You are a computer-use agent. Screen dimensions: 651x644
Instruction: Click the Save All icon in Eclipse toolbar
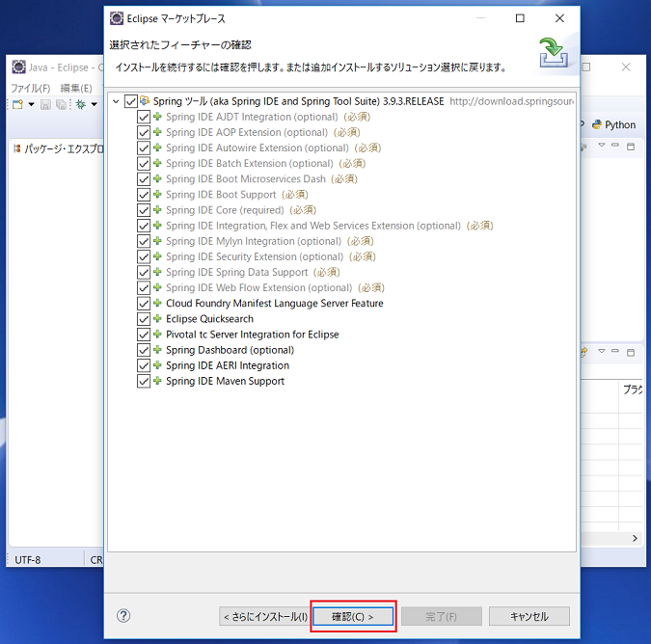pyautogui.click(x=61, y=104)
